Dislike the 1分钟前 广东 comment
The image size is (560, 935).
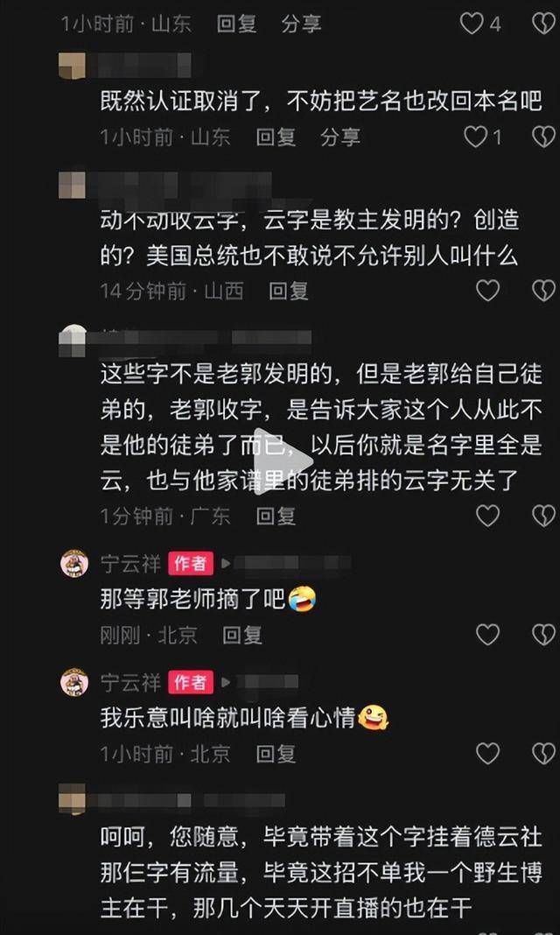(x=543, y=515)
